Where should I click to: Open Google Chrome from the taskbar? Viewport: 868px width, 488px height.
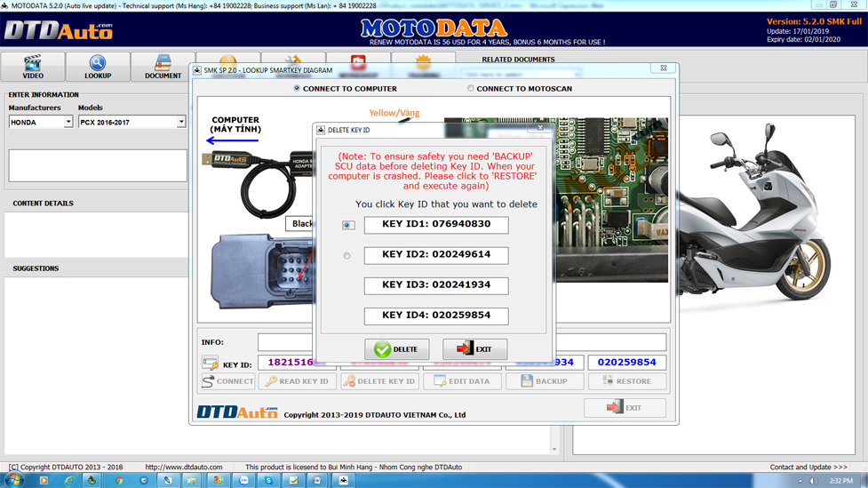(x=118, y=480)
